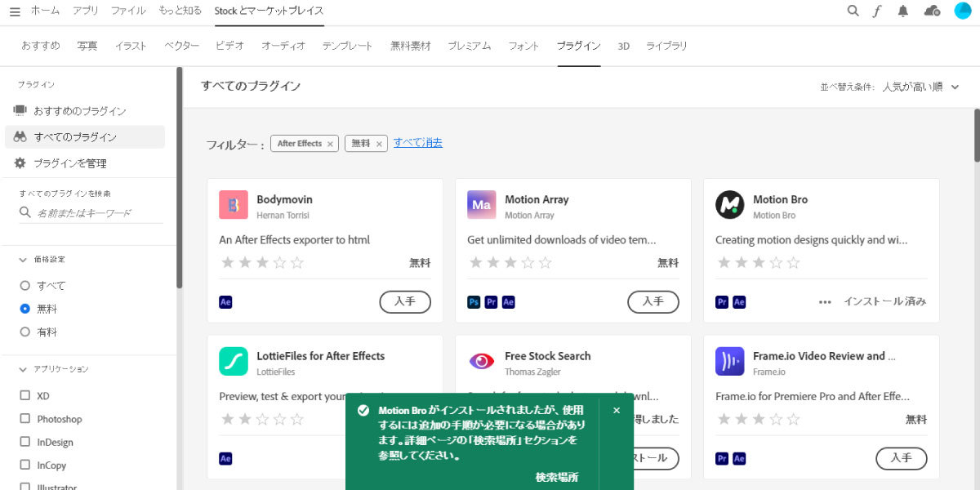Click Ae badge on LottieFiles card
Screen dimensions: 980x490
225,459
